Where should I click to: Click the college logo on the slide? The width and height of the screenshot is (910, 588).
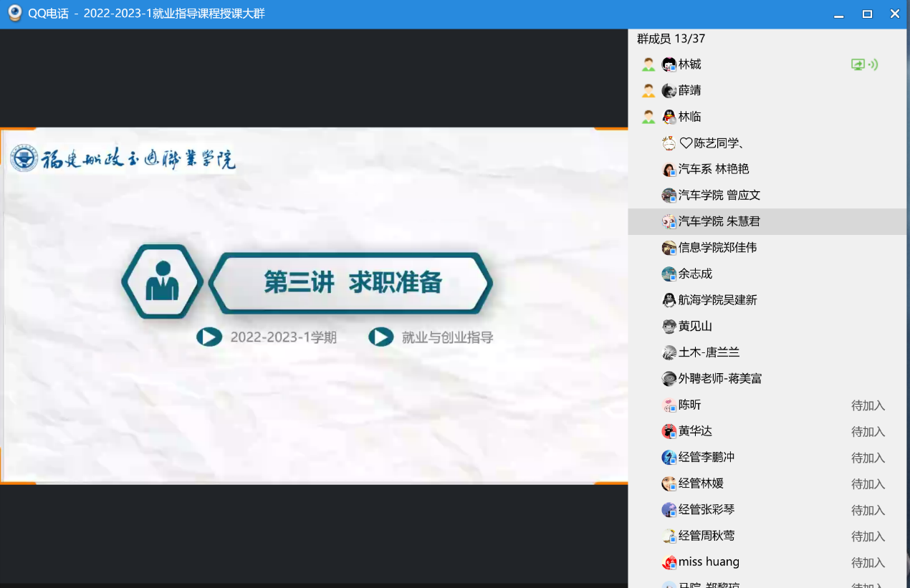(24, 158)
